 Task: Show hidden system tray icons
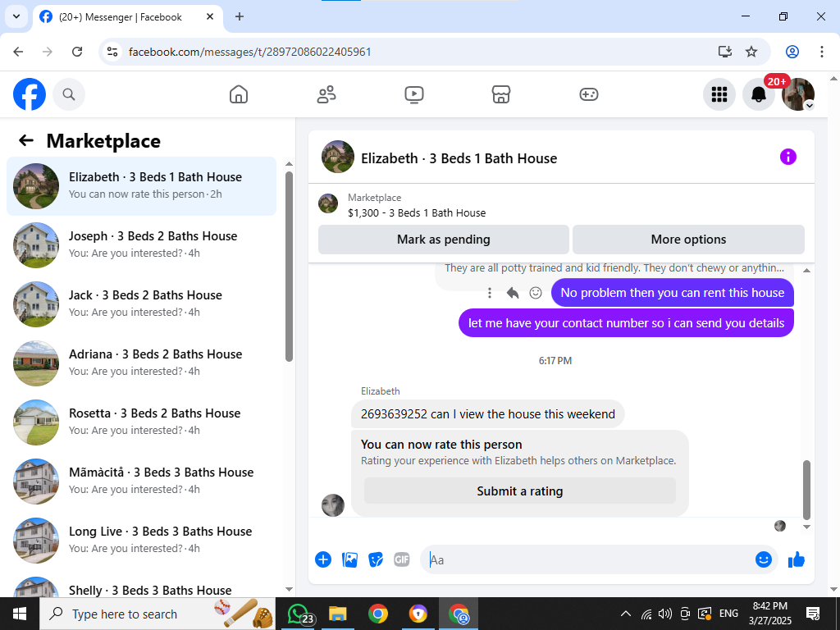click(x=625, y=614)
